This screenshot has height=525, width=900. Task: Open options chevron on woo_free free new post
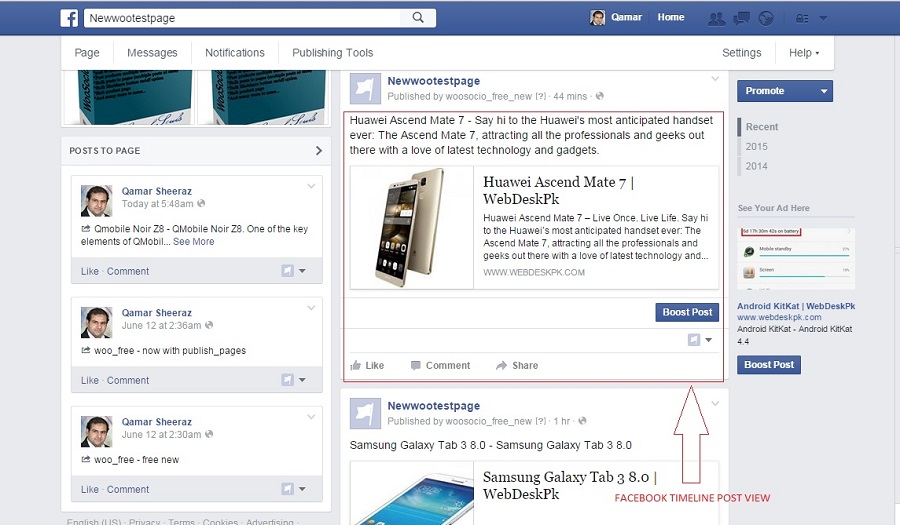311,417
